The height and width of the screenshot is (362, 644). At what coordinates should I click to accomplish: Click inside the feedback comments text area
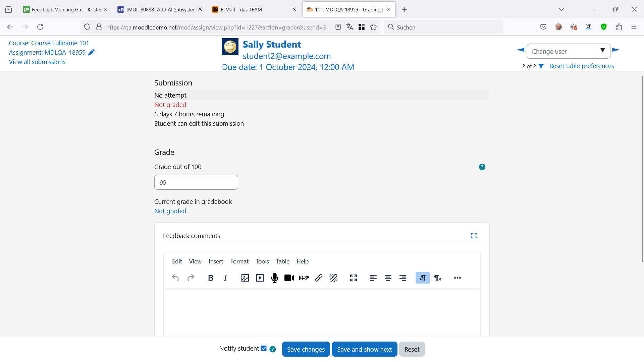pos(322,312)
